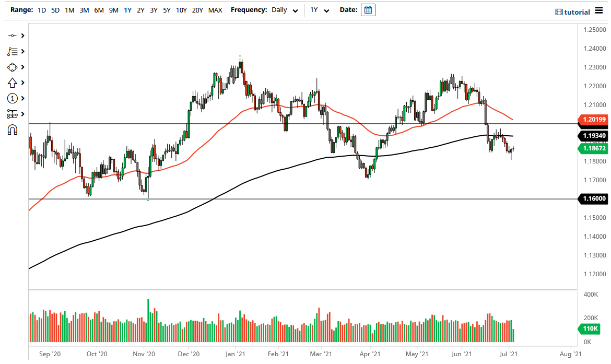Select the numbered circle annotation tool
Screen dimensions: 611x364
point(13,98)
